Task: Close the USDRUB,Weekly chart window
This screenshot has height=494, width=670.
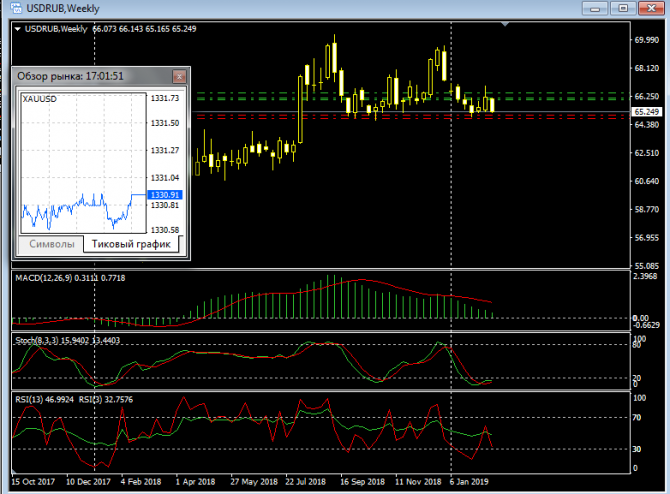Action: click(651, 8)
